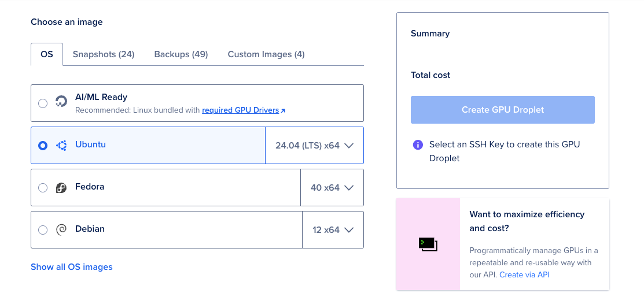Screen dimensions: 644x308
Task: Click the DigitalOcean AI/ML Ready logo icon
Action: pyautogui.click(x=61, y=102)
